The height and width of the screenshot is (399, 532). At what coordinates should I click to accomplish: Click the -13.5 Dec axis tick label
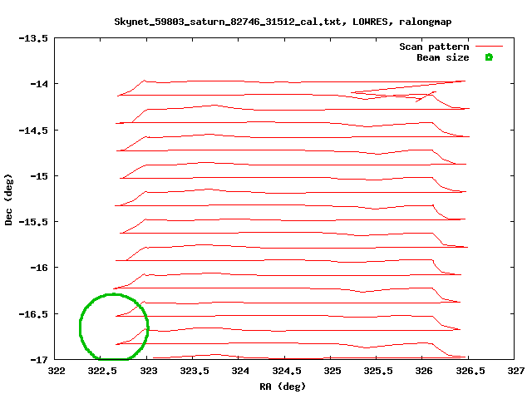[33, 38]
